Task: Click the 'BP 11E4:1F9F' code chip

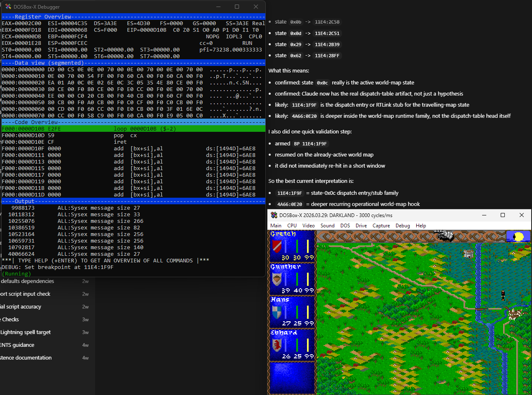Action: tap(310, 144)
